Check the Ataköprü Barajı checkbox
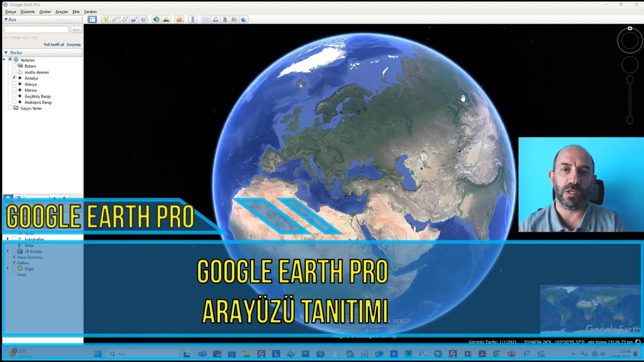 click(x=14, y=102)
